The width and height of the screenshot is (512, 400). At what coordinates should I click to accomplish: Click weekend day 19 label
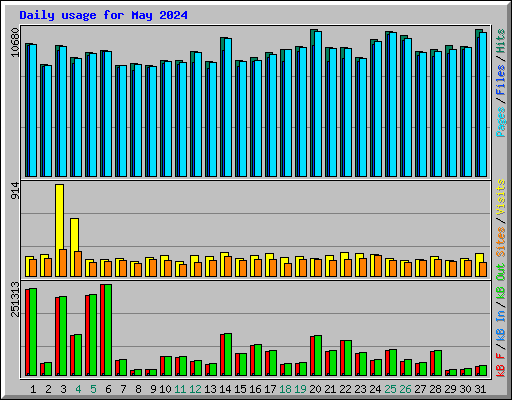click(300, 389)
